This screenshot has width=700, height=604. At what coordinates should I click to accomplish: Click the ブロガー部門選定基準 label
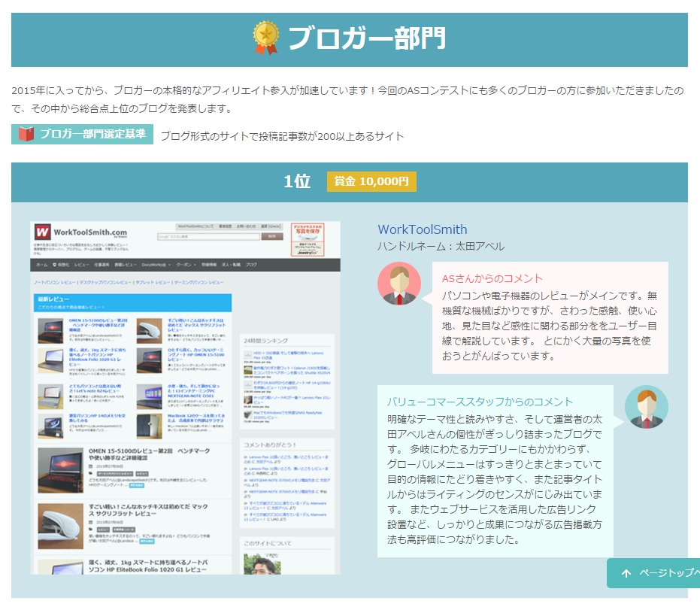pyautogui.click(x=82, y=134)
